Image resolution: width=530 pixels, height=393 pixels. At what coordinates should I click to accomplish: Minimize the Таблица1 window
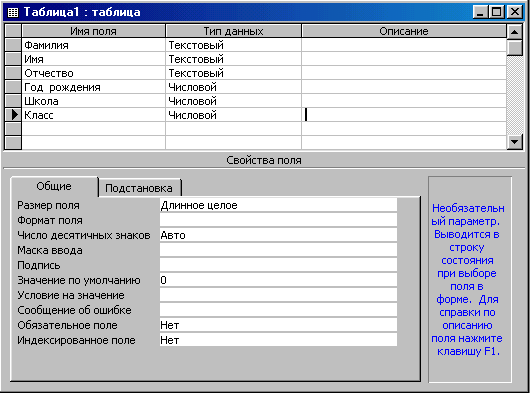tap(480, 12)
